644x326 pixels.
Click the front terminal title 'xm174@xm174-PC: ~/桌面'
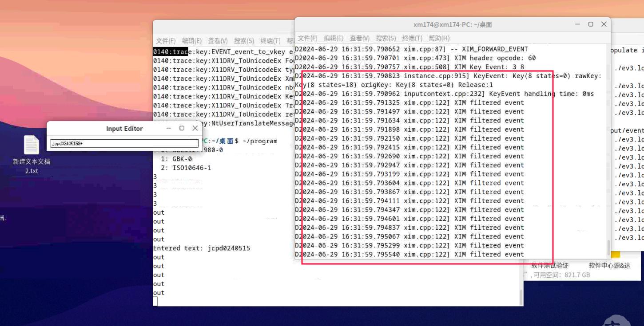tap(453, 24)
